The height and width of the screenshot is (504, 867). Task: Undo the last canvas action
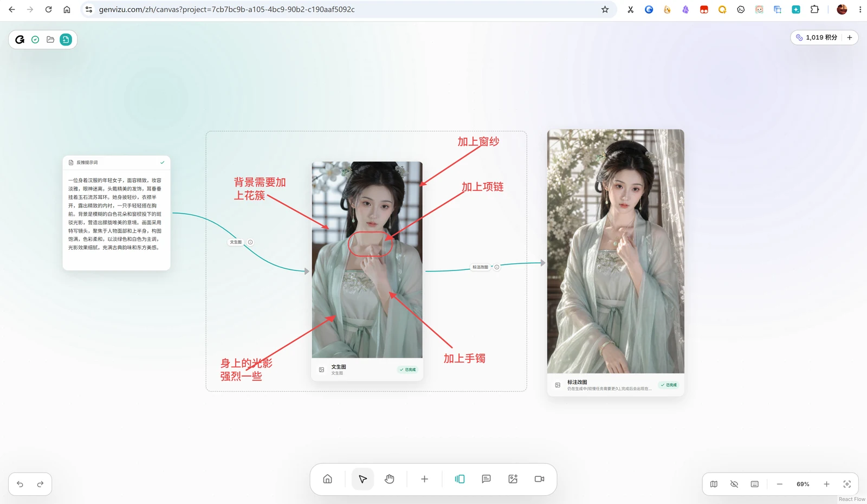(20, 484)
